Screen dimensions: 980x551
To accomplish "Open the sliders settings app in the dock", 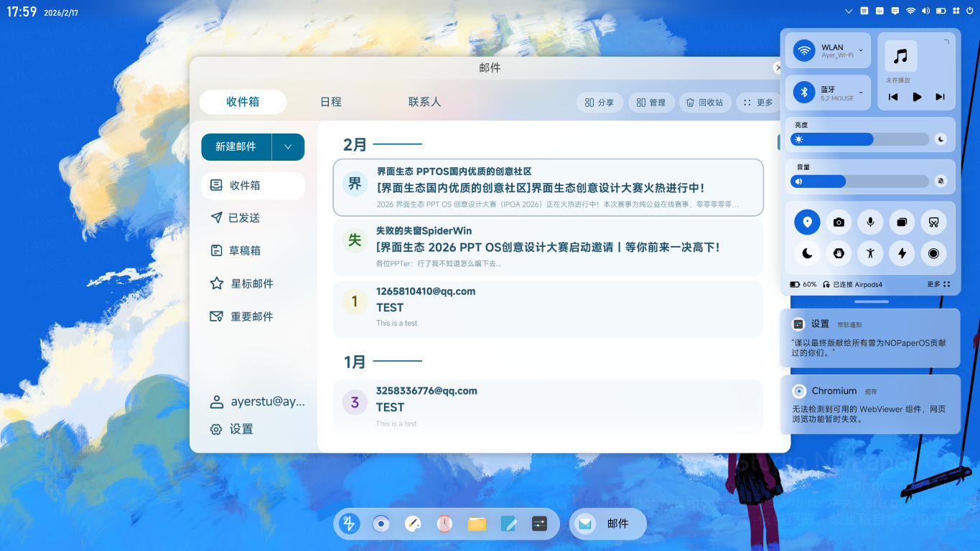I will [540, 524].
